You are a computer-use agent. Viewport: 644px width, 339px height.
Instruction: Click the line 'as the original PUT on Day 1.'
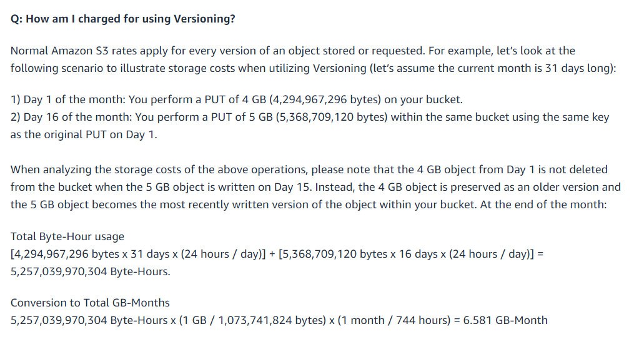click(x=84, y=134)
